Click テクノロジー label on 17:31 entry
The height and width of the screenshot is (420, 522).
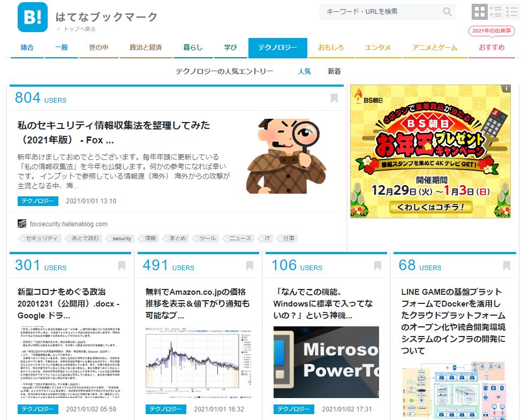pos(293,409)
